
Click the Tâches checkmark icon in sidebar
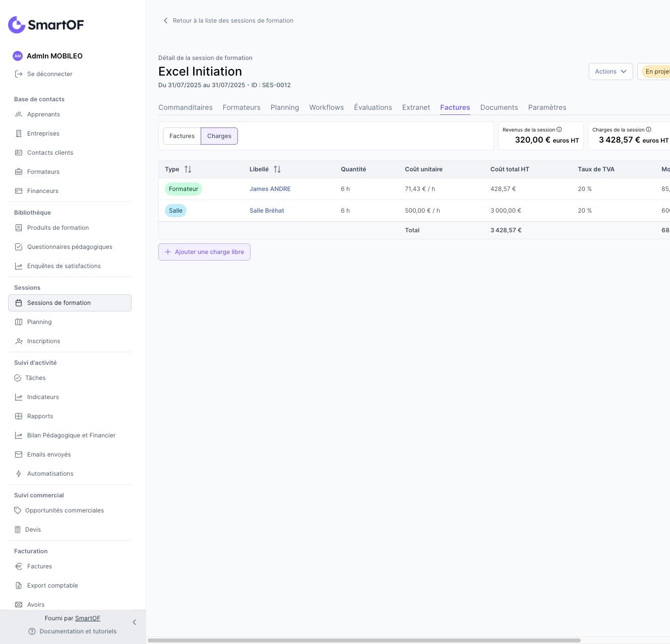pyautogui.click(x=18, y=378)
